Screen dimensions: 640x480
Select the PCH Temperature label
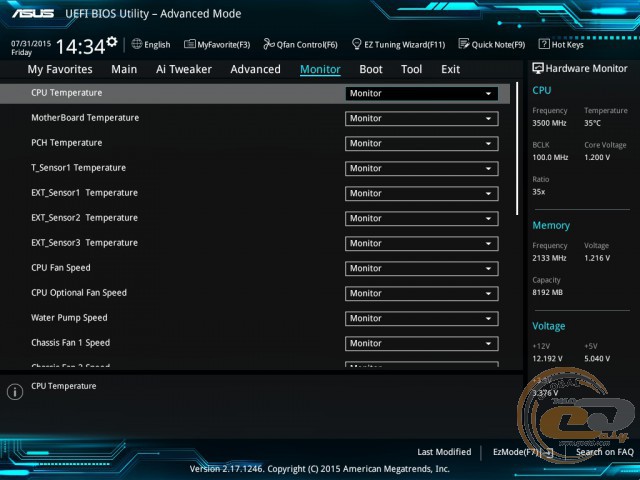pos(67,143)
